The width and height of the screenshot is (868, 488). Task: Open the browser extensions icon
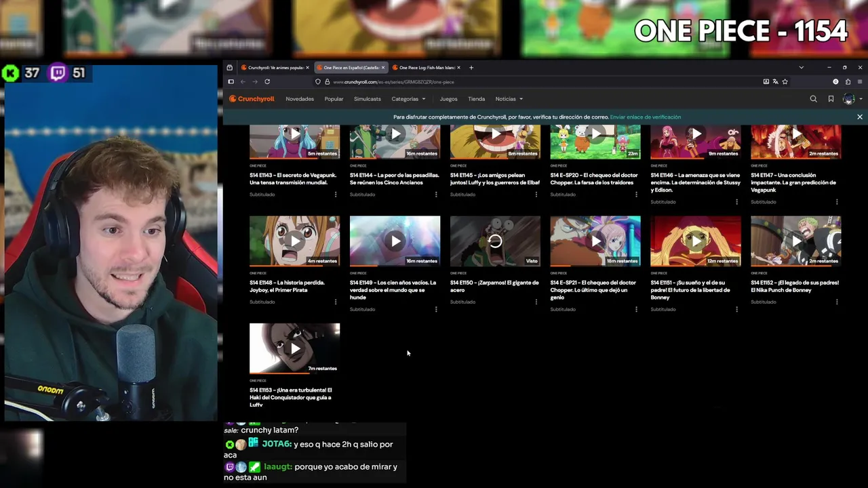848,82
